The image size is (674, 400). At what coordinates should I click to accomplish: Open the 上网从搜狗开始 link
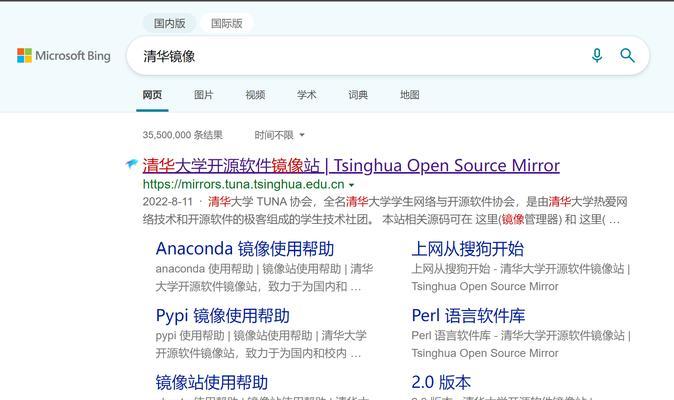(x=468, y=249)
